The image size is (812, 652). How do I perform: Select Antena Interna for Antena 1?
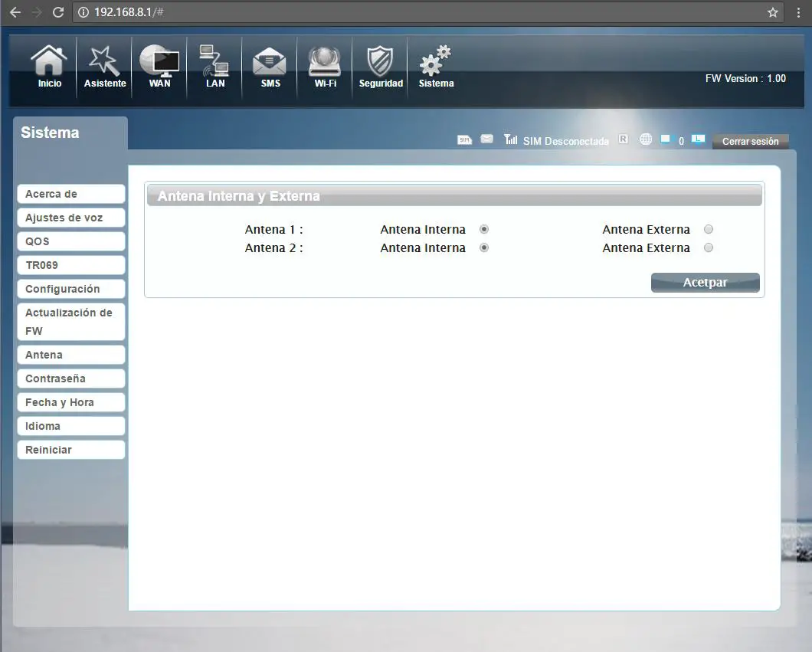tap(484, 229)
